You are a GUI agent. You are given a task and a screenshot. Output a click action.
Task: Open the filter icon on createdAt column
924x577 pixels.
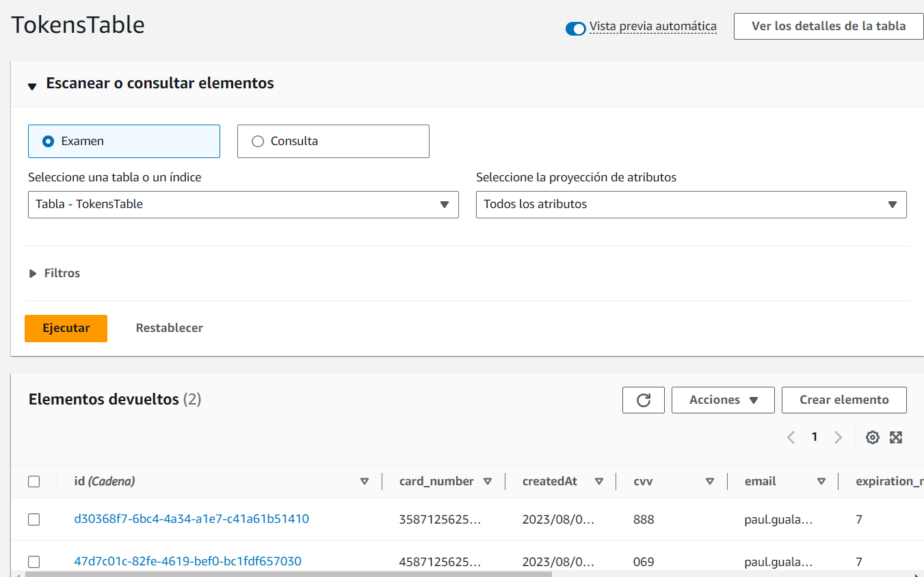coord(599,480)
